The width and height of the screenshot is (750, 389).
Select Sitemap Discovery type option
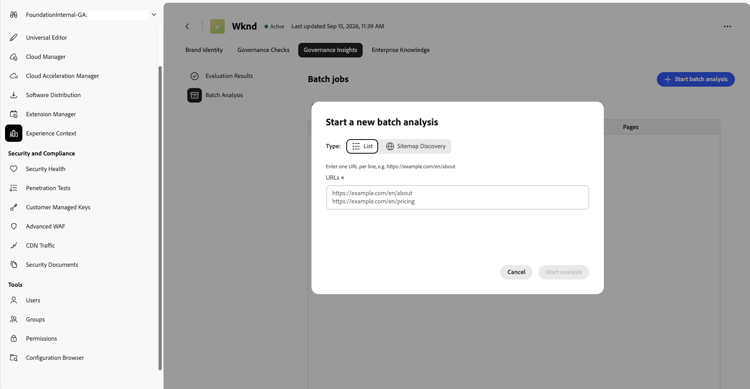(416, 146)
